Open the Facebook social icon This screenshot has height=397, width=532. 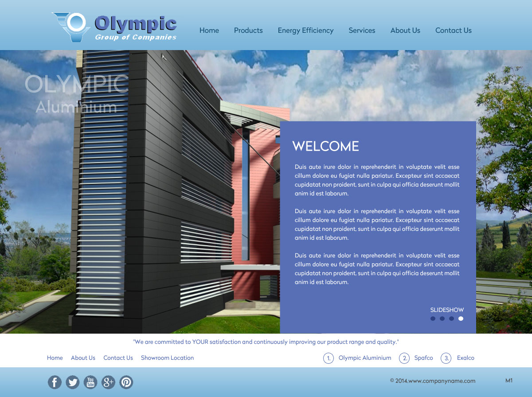pos(55,382)
